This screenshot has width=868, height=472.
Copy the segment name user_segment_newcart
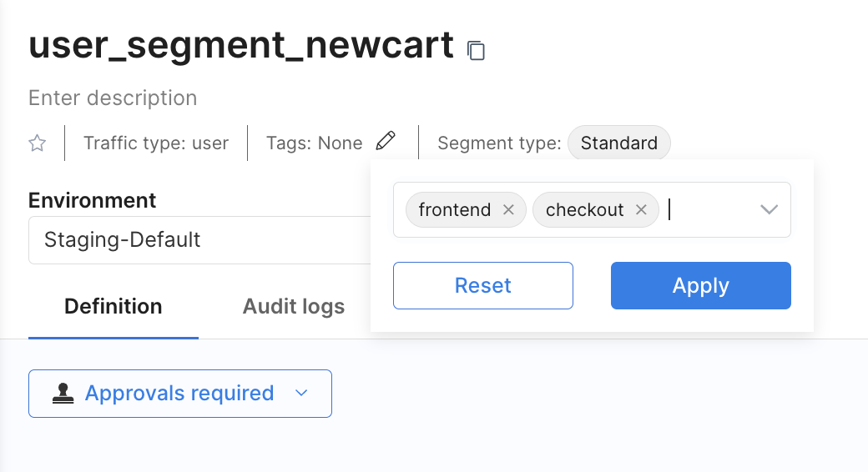point(476,50)
